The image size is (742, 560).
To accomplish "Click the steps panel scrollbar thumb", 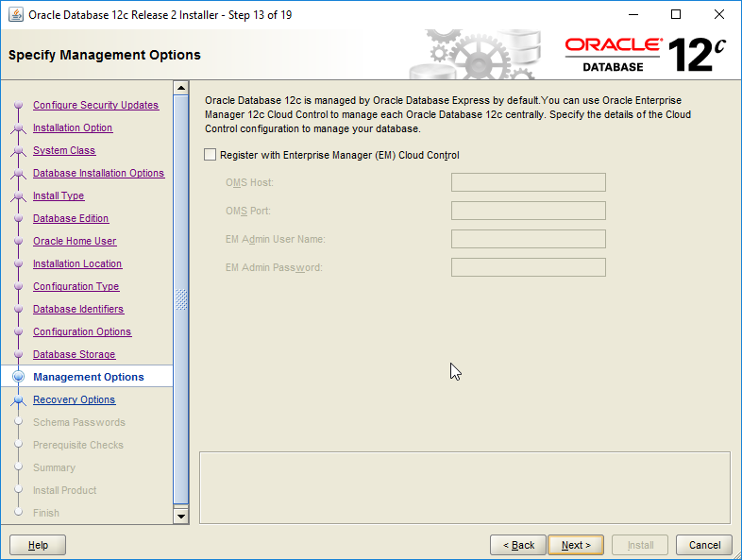I will 180,299.
